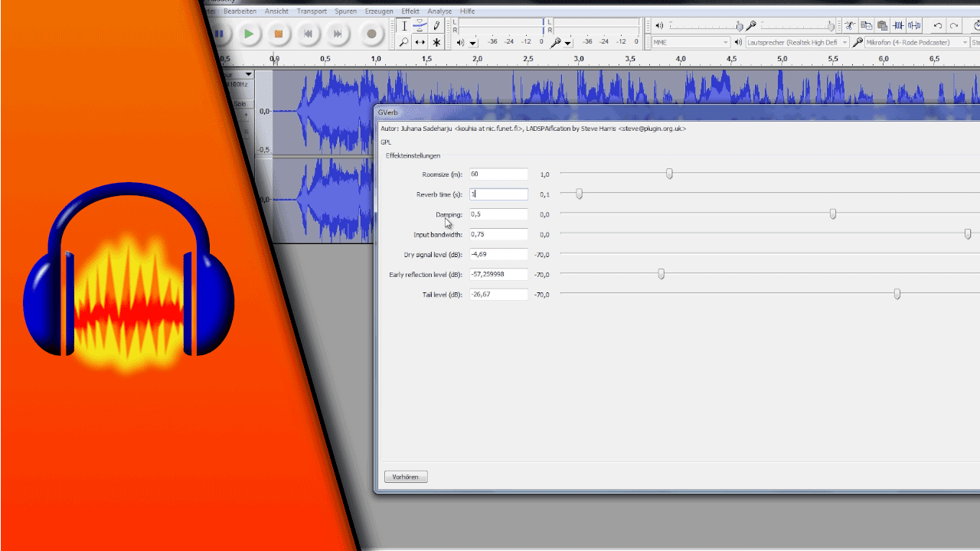Pause playback with the Pause button
Image resolution: width=980 pixels, height=551 pixels.
[219, 34]
